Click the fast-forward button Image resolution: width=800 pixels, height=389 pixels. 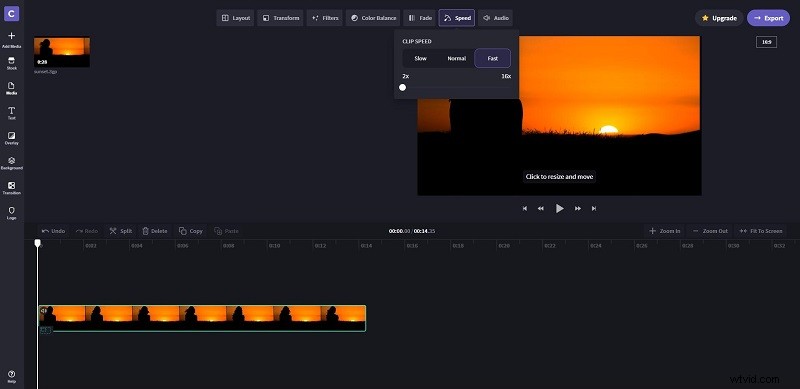click(x=578, y=208)
